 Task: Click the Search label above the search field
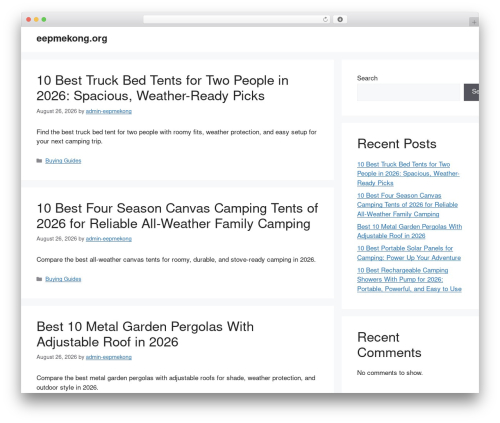pyautogui.click(x=367, y=78)
